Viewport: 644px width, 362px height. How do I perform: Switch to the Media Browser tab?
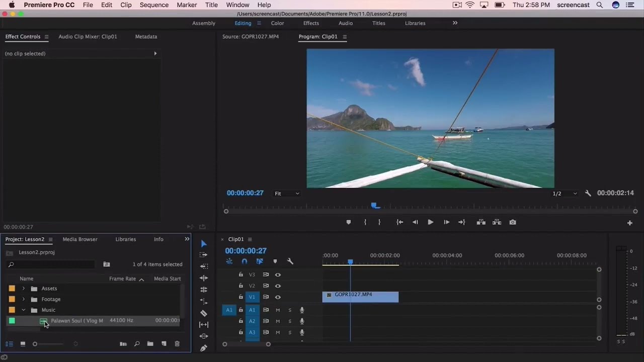(x=80, y=239)
